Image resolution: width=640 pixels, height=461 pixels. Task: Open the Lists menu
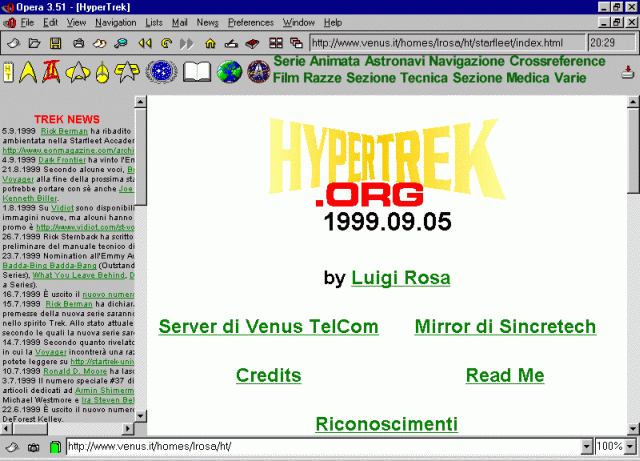click(x=154, y=22)
